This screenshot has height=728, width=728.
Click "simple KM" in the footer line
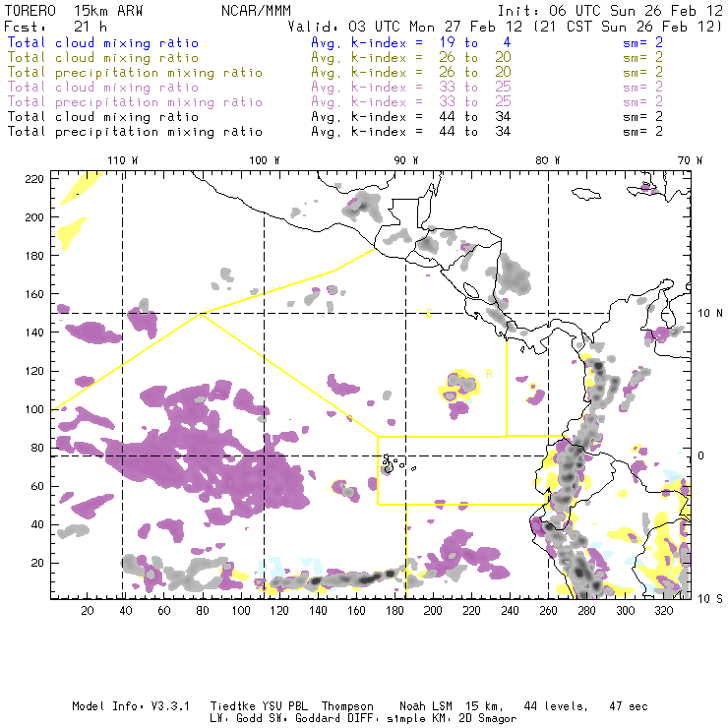(420, 719)
